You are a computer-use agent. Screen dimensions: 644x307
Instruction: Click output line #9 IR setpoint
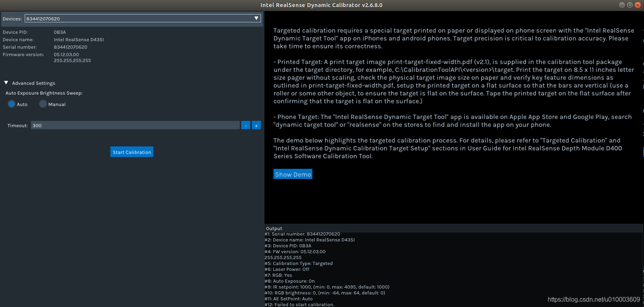coord(327,287)
